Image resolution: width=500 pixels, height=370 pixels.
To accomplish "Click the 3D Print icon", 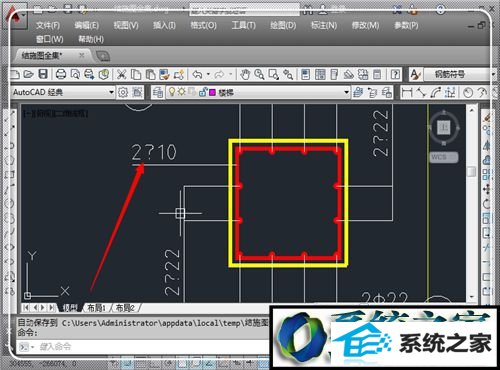I will pyautogui.click(x=104, y=74).
